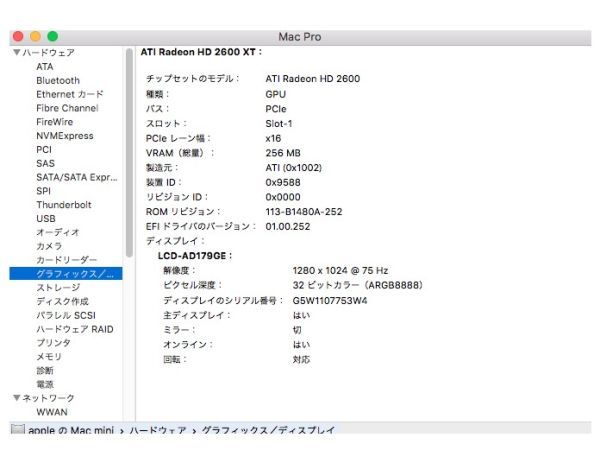600x463 pixels.
Task: Collapse the ネットワーク tree section
Action: click(x=17, y=398)
